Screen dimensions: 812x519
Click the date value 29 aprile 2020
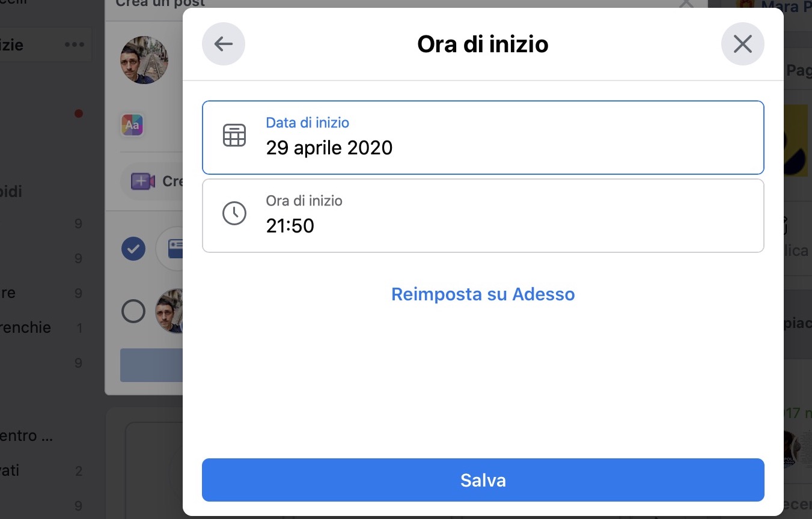tap(329, 148)
